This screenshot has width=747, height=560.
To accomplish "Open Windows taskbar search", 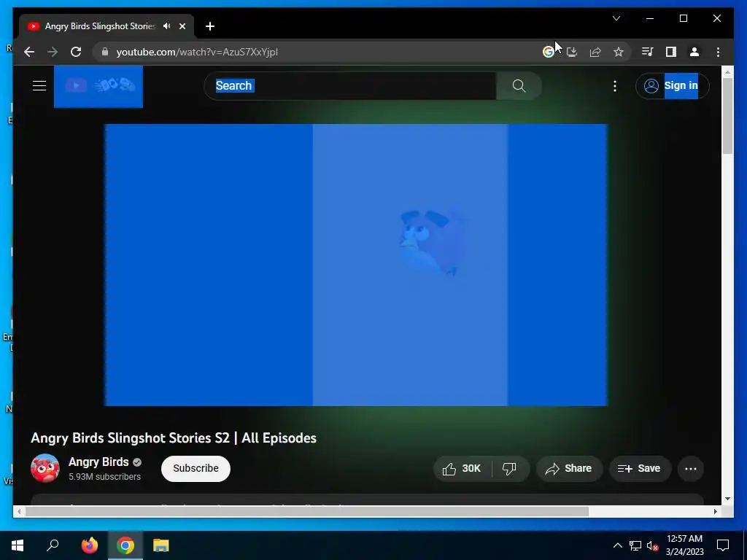I will pyautogui.click(x=53, y=545).
